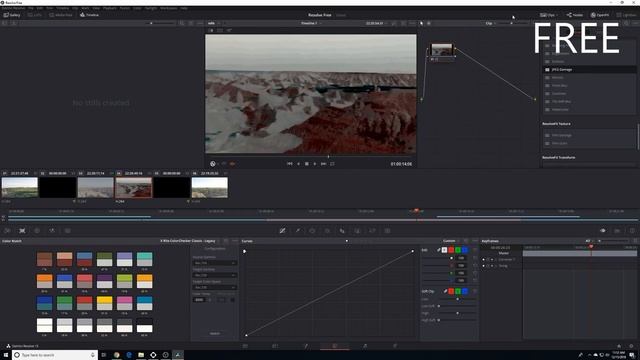This screenshot has width=640, height=360.
Task: Open the OpenFX panel button
Action: (x=600, y=15)
